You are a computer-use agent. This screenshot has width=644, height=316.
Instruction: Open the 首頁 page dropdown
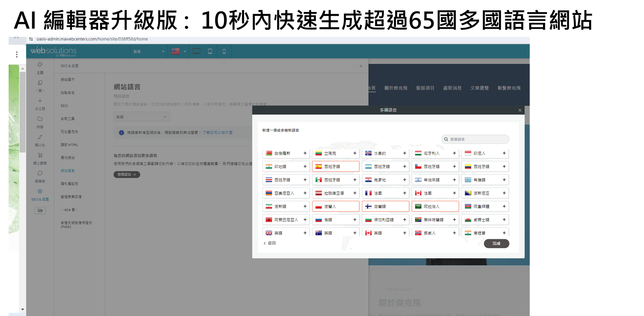[149, 51]
